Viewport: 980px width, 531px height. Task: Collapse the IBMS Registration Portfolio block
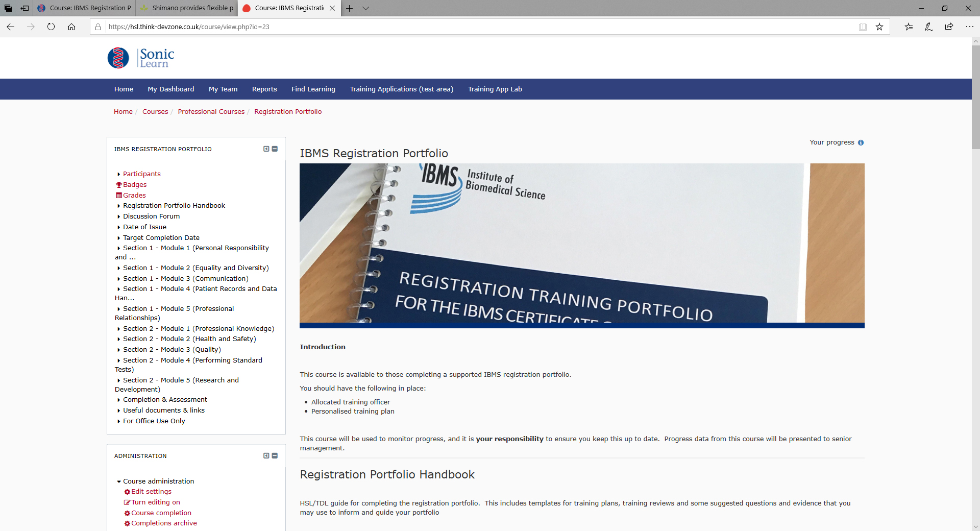(275, 149)
